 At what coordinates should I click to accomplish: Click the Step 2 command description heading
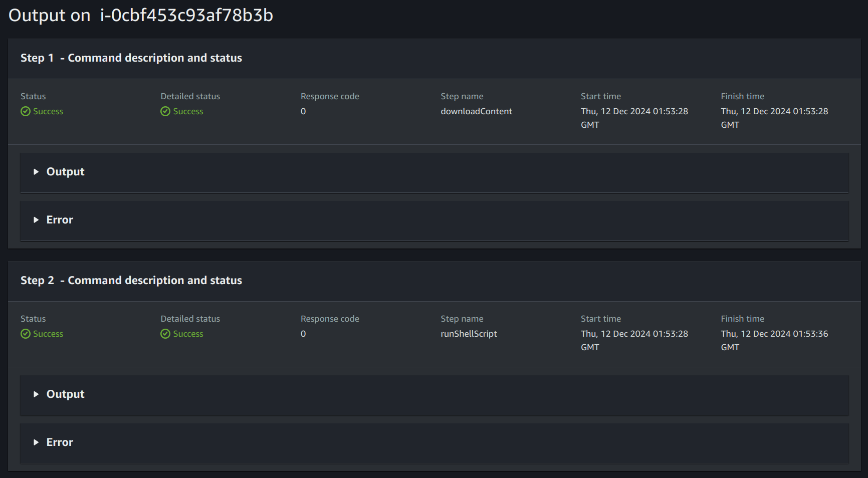[x=131, y=281]
